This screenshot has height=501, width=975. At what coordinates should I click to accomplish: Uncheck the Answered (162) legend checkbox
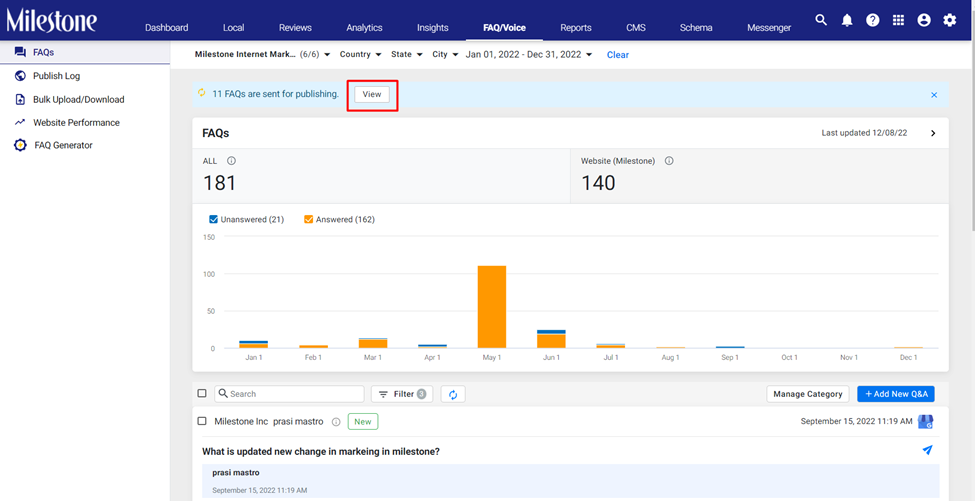pos(308,219)
